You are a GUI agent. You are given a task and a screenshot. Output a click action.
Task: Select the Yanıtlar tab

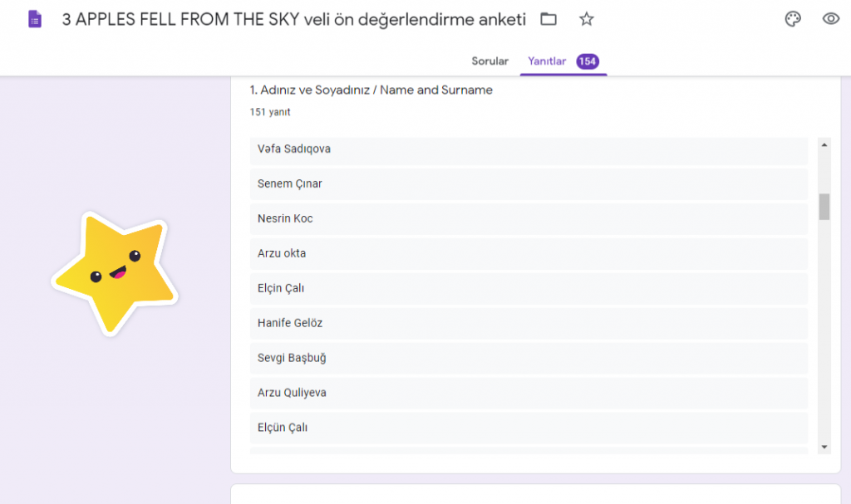pos(547,61)
